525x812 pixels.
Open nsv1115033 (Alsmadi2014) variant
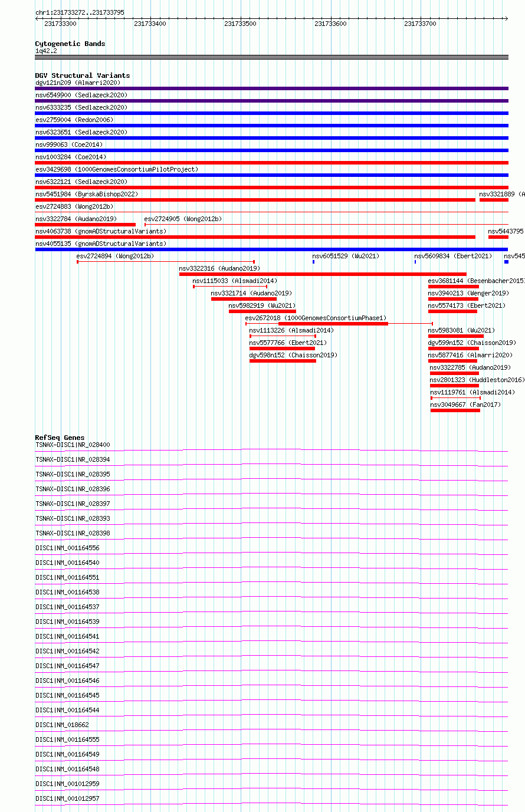[x=230, y=287]
